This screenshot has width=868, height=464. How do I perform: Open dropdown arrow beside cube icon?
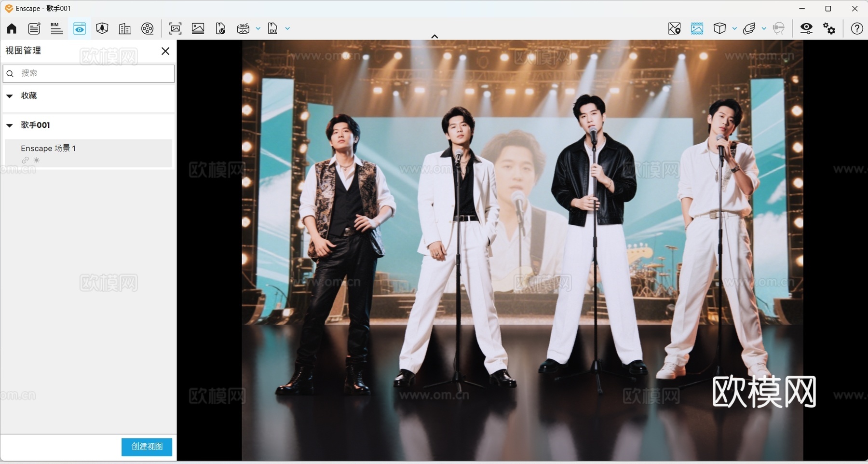pos(734,28)
